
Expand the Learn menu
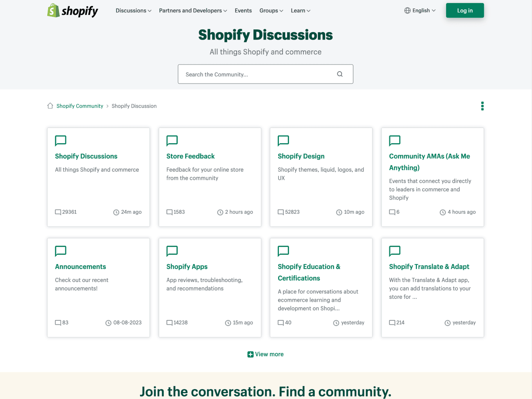300,11
